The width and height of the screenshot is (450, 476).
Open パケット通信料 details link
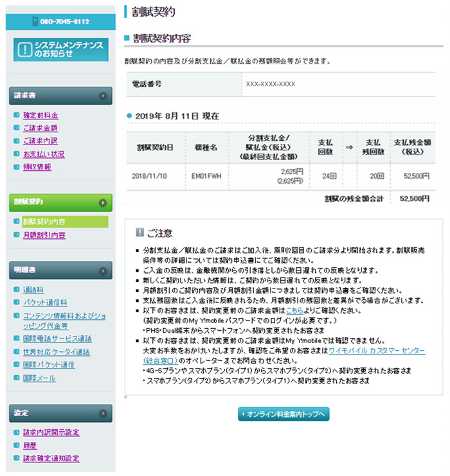coord(45,302)
